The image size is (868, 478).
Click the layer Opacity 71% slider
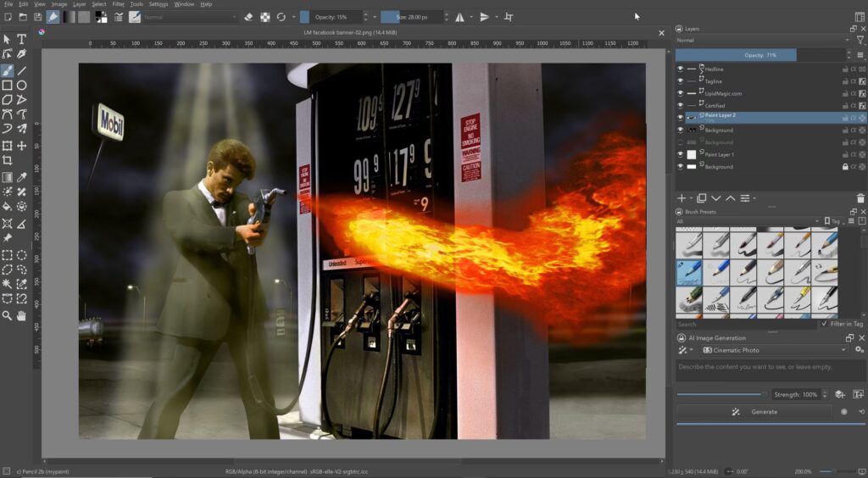click(x=762, y=54)
